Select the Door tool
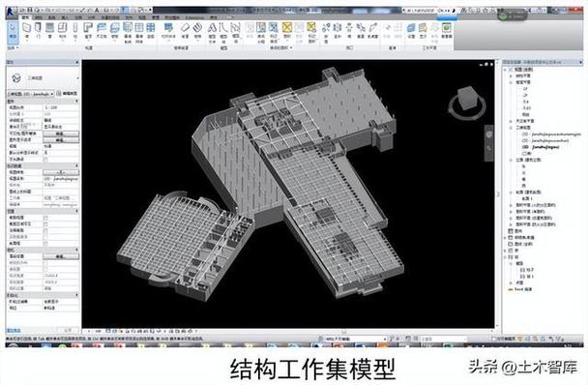Viewport: 588px width, 385px height. pos(38,30)
